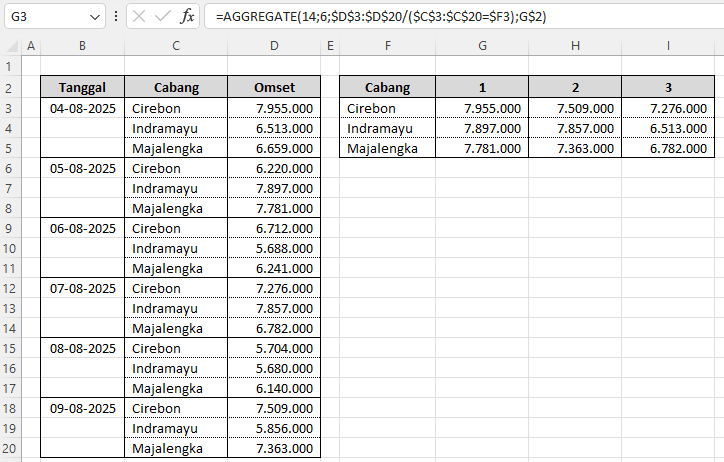This screenshot has width=724, height=462.
Task: Select date cell 07-08-2025
Action: [x=83, y=288]
